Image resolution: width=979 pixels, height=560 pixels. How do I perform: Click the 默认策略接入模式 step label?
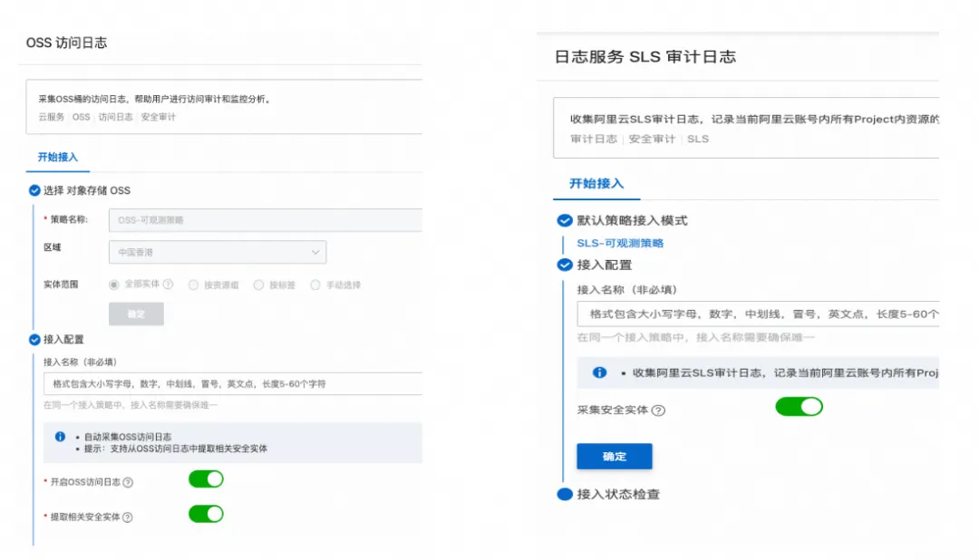[632, 220]
